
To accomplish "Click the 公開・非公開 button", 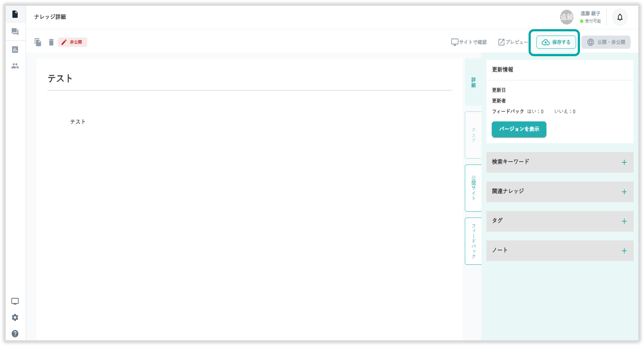I will [606, 42].
